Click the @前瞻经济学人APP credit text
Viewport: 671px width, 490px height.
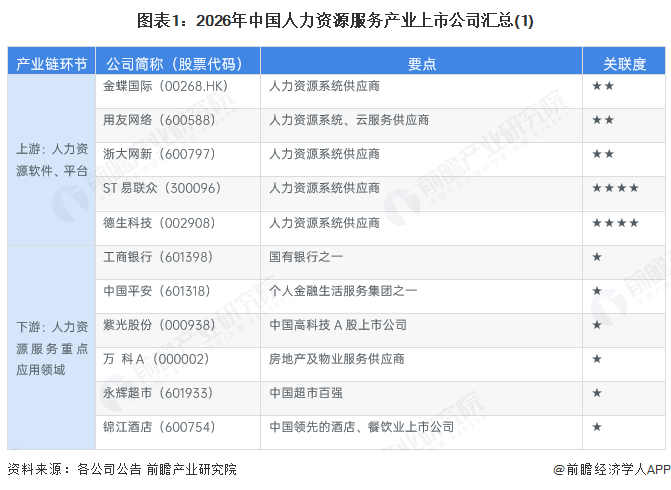612,469
